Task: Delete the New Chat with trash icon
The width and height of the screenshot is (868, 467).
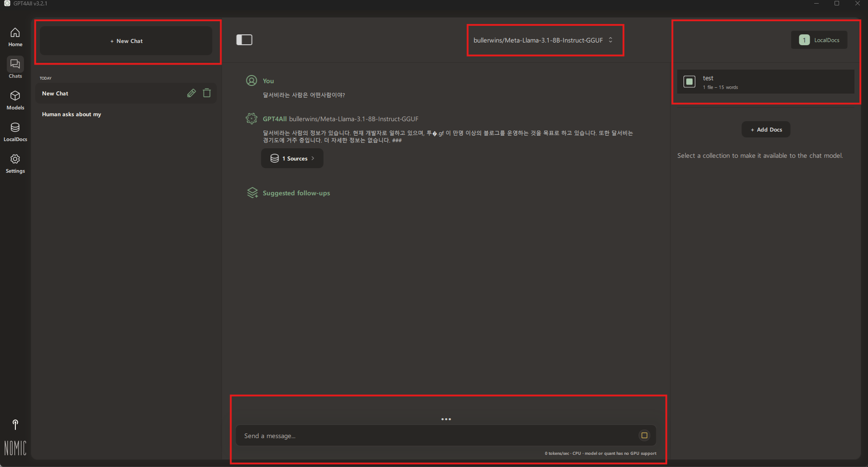Action: [207, 93]
